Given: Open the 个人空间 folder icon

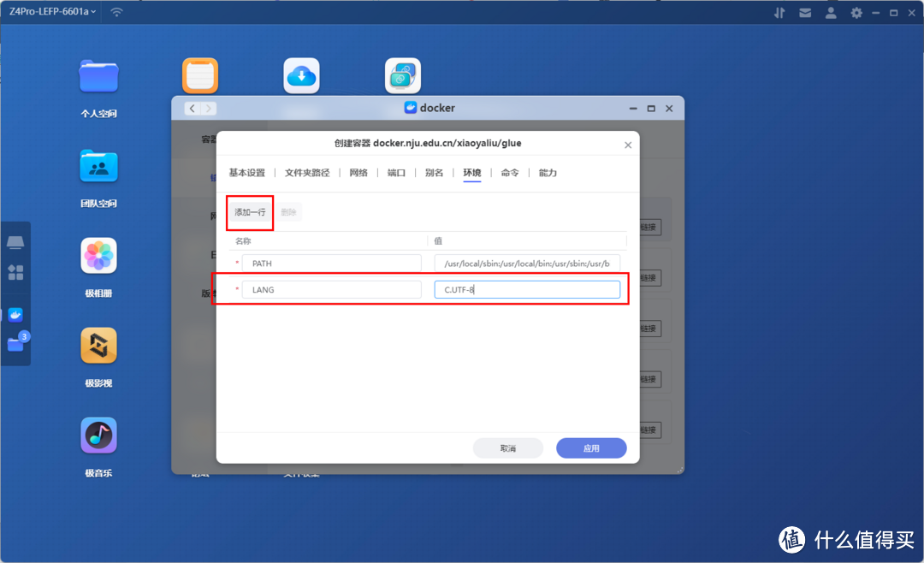Looking at the screenshot, I should point(98,77).
